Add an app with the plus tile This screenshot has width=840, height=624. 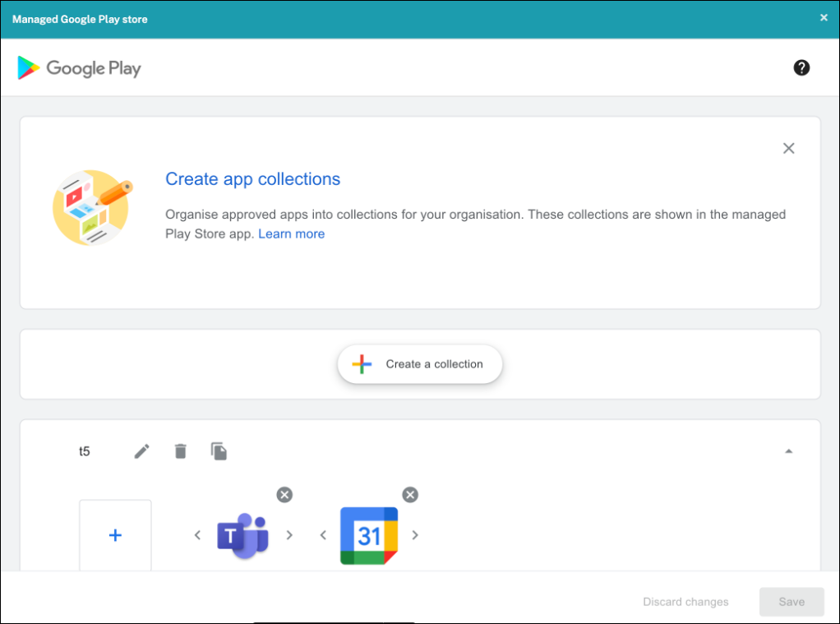coord(115,535)
